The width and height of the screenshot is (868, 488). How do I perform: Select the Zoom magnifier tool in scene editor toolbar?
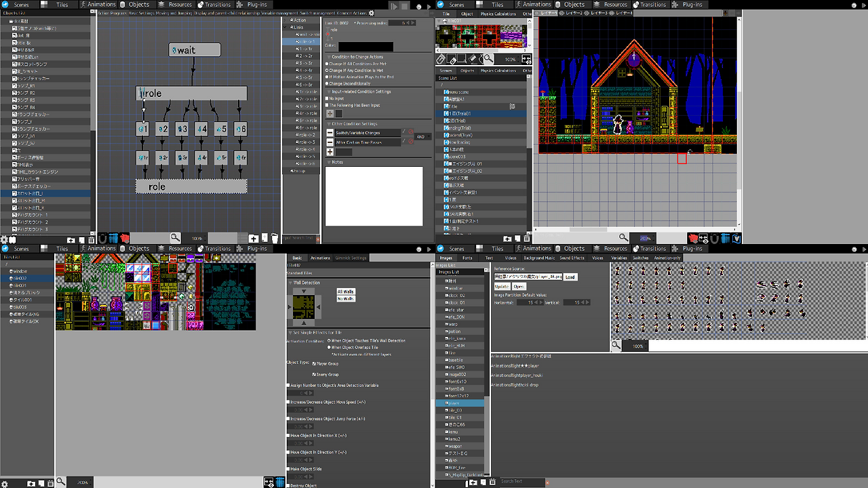488,59
